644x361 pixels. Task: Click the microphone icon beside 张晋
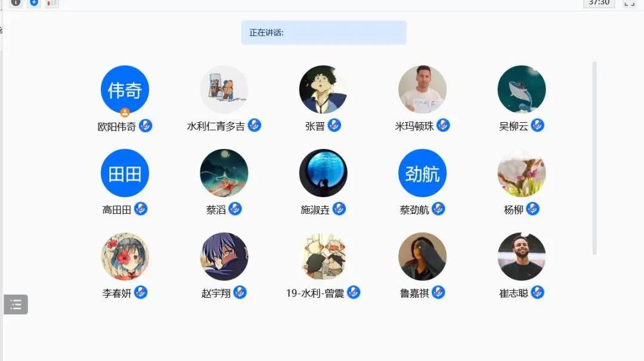(335, 125)
